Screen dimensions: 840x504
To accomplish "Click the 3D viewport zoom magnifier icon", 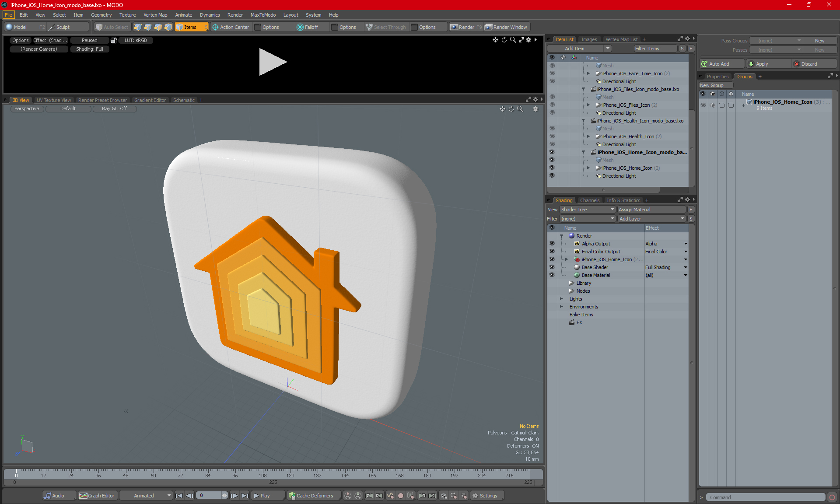I will [x=520, y=109].
